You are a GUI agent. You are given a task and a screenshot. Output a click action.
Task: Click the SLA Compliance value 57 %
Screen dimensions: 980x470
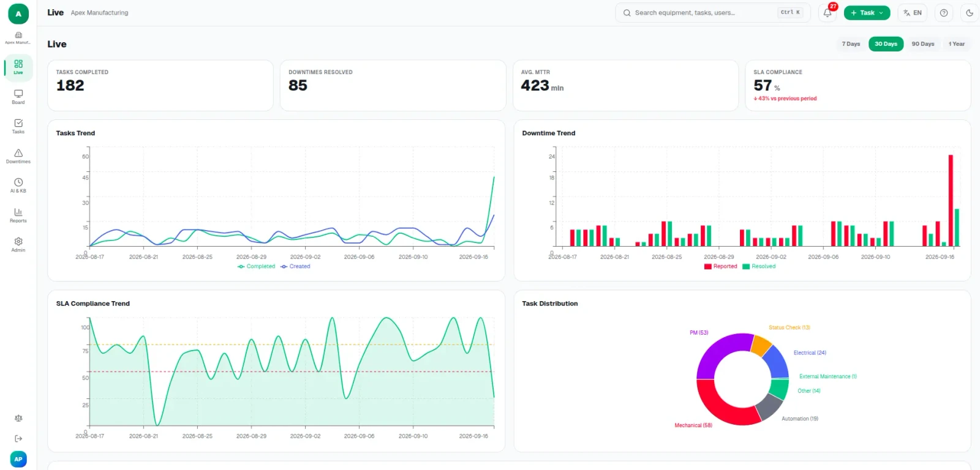tap(767, 86)
